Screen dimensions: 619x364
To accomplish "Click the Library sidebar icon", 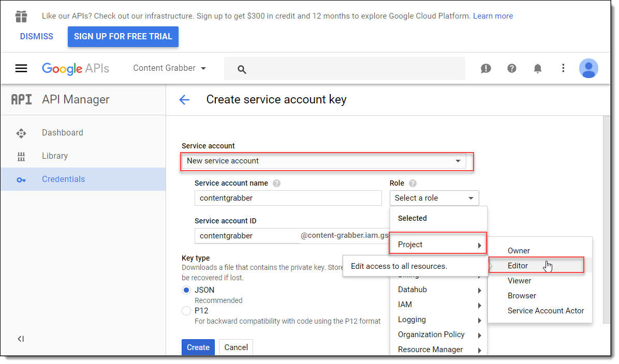I will click(x=21, y=157).
